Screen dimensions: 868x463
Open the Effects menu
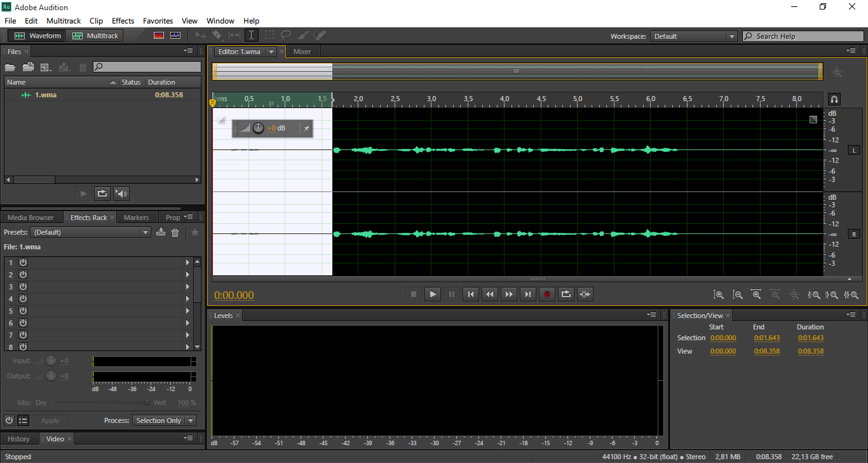point(123,21)
